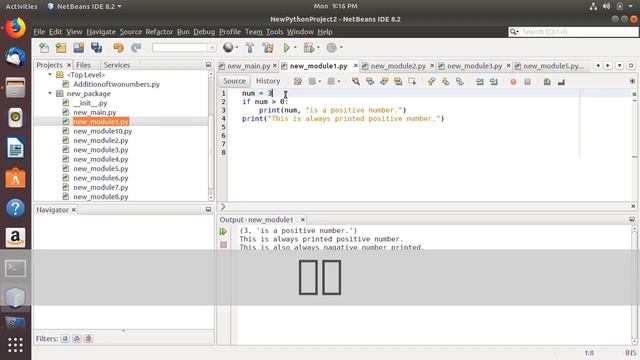This screenshot has width=640, height=360.
Task: Click the Profile Project toolbar icon
Action: pos(331,48)
